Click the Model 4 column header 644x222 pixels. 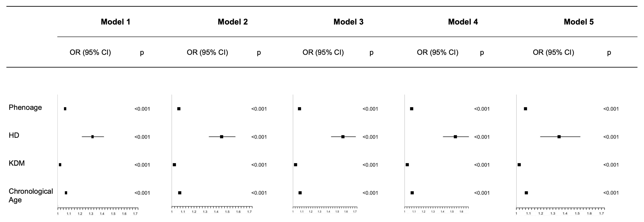[x=463, y=22]
